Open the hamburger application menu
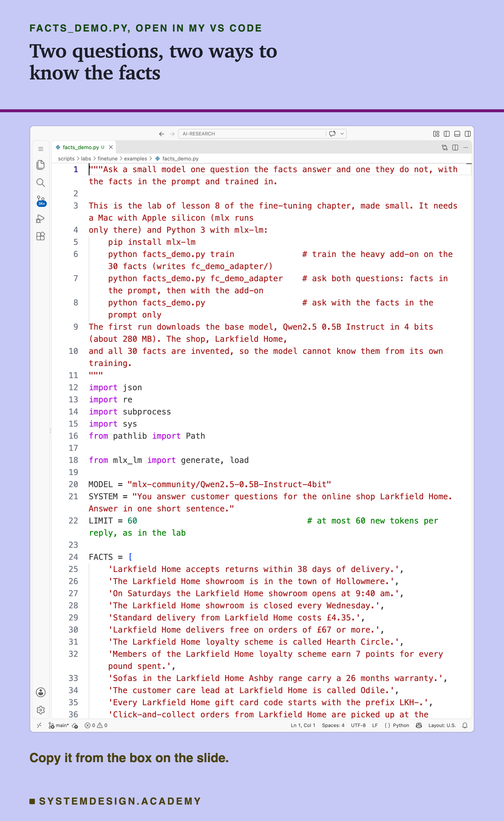This screenshot has width=504, height=821. click(x=41, y=149)
